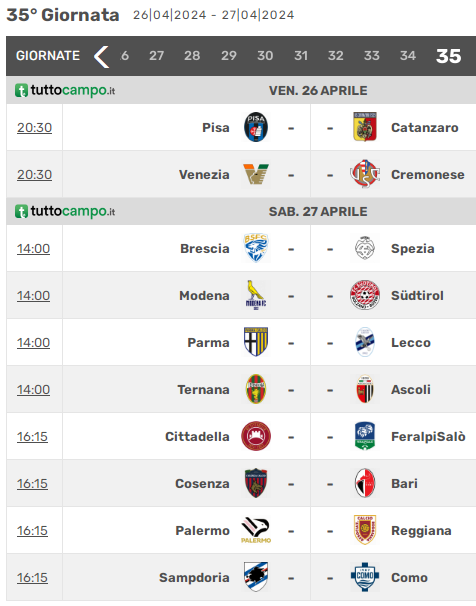
Task: Click the Como club badge
Action: (x=365, y=577)
